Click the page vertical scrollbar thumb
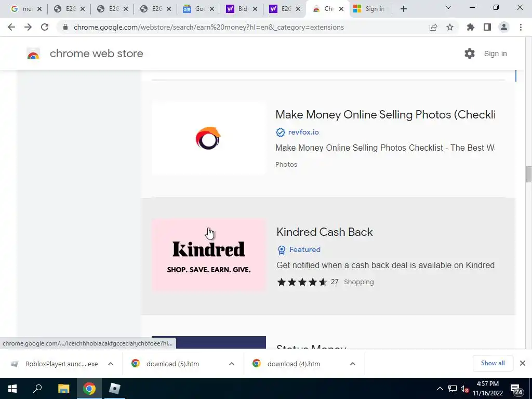 [528, 175]
